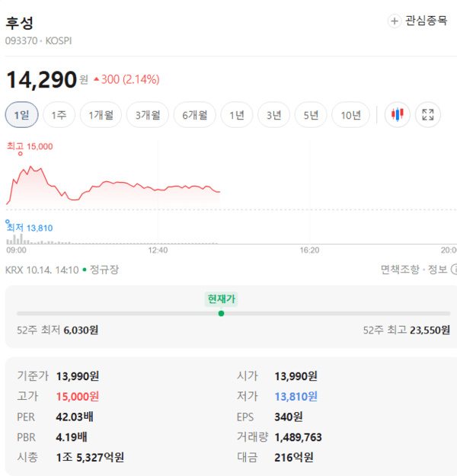
Task: Click the price change 300 (2.14%)
Action: click(x=127, y=79)
